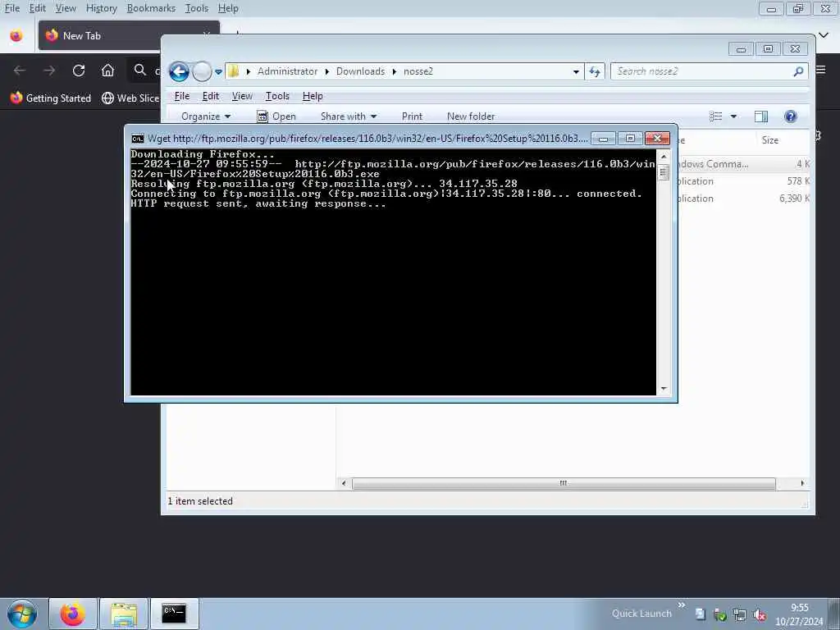Click console scrollbar up arrow

click(x=664, y=157)
